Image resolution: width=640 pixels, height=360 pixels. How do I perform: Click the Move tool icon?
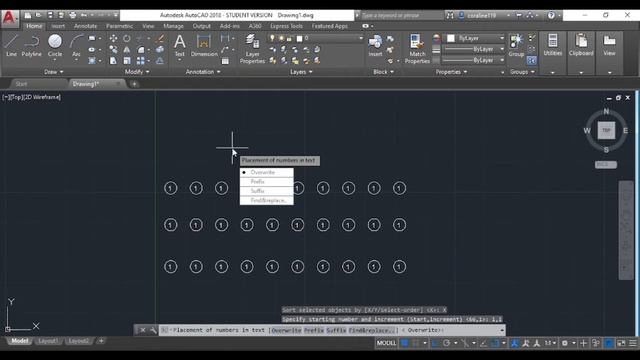113,38
